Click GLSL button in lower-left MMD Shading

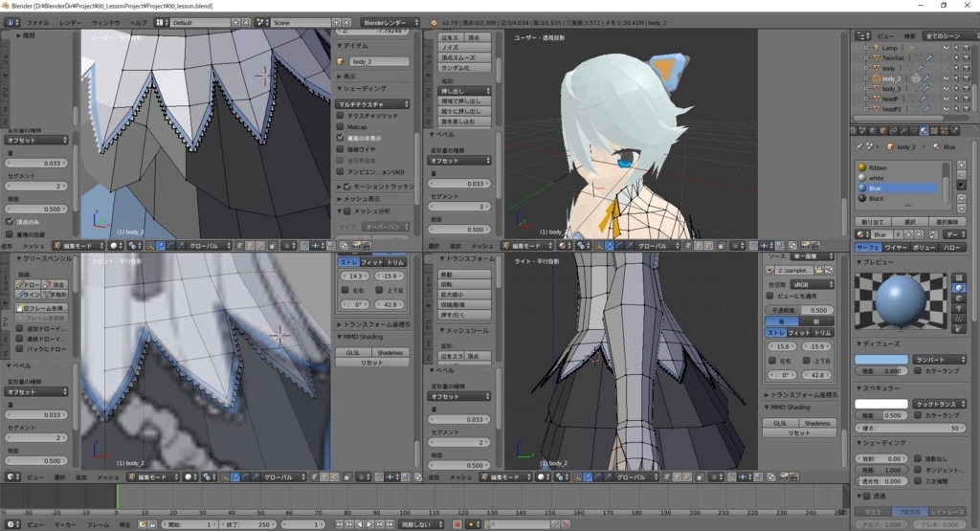[352, 352]
